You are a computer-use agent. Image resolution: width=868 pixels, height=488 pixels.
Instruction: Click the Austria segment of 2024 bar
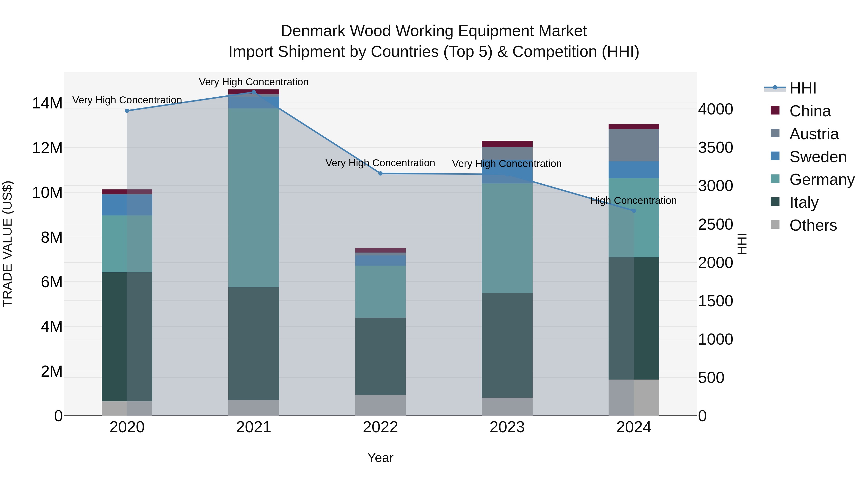tap(634, 145)
